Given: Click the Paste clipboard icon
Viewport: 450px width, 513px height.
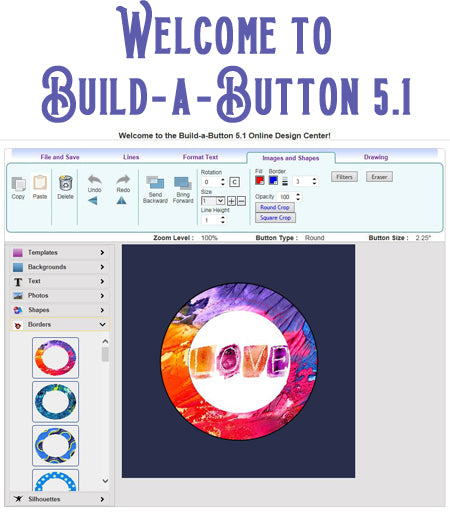Looking at the screenshot, I should click(40, 183).
